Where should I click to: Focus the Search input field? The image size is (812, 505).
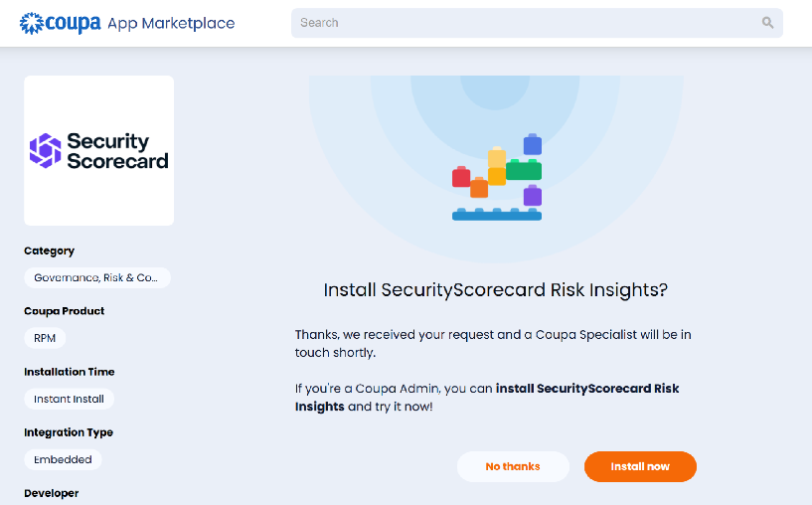coord(537,23)
